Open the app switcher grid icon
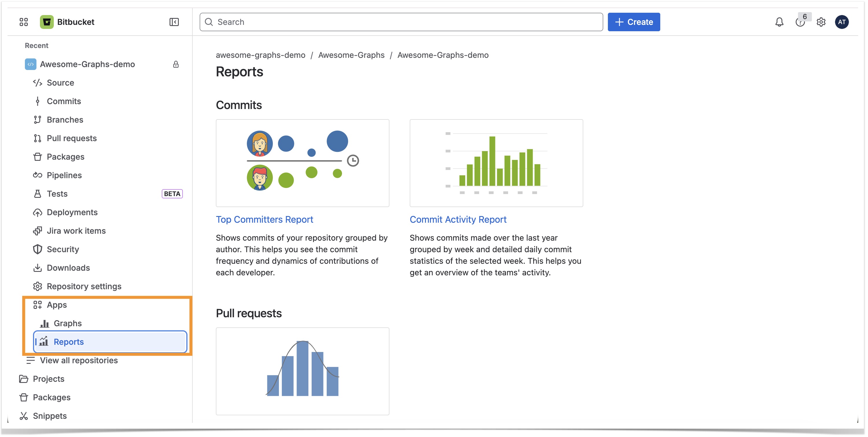868x437 pixels. (24, 22)
